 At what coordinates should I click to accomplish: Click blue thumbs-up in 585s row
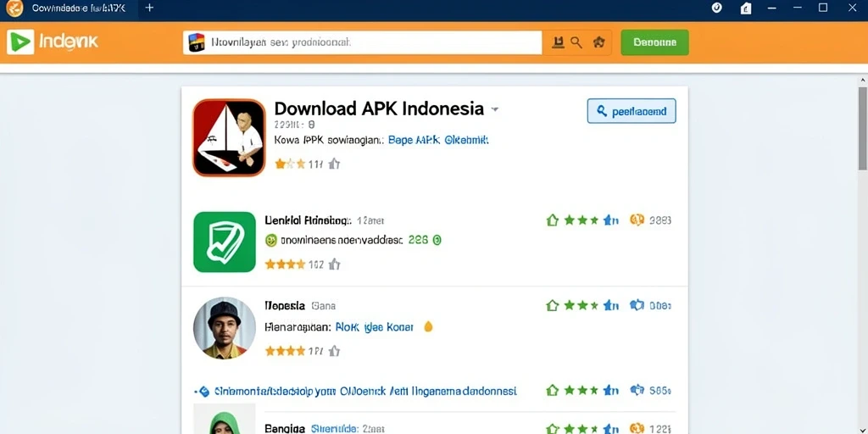pyautogui.click(x=611, y=391)
